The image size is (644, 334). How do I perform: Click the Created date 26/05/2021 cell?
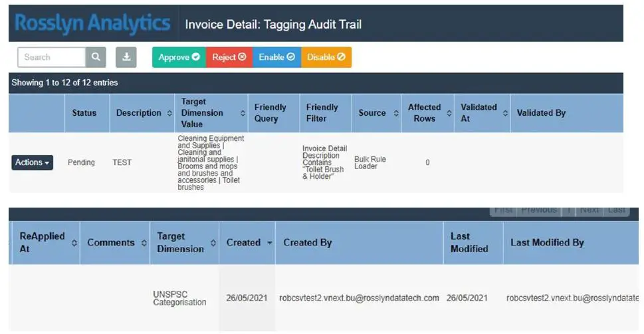(247, 298)
